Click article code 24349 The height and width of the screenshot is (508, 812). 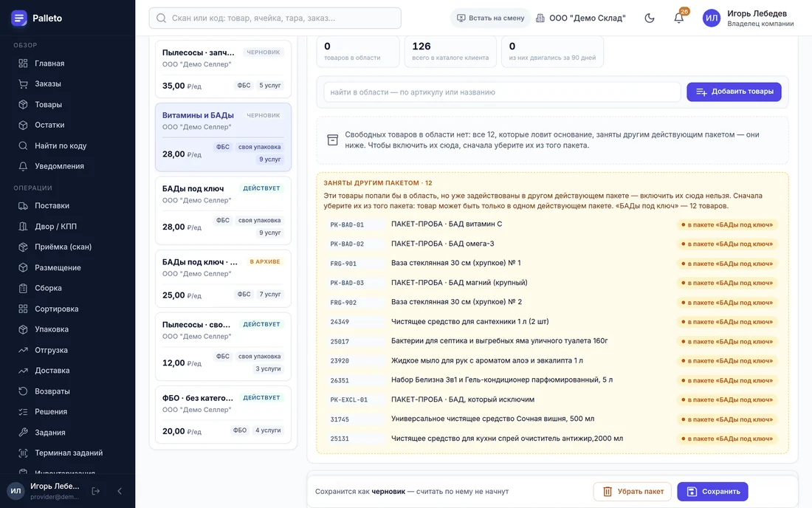point(340,322)
